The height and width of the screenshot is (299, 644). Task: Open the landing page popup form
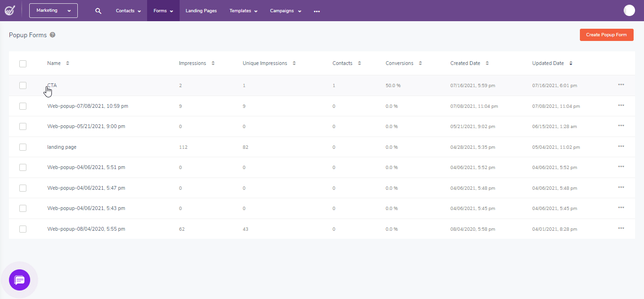(62, 147)
